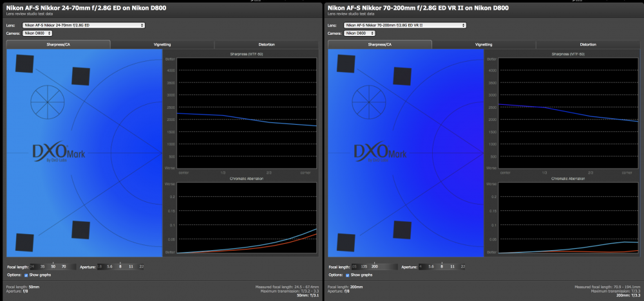This screenshot has width=644, height=301.
Task: Set aperture to 4 in the 70-200mm panel
Action: tap(421, 266)
